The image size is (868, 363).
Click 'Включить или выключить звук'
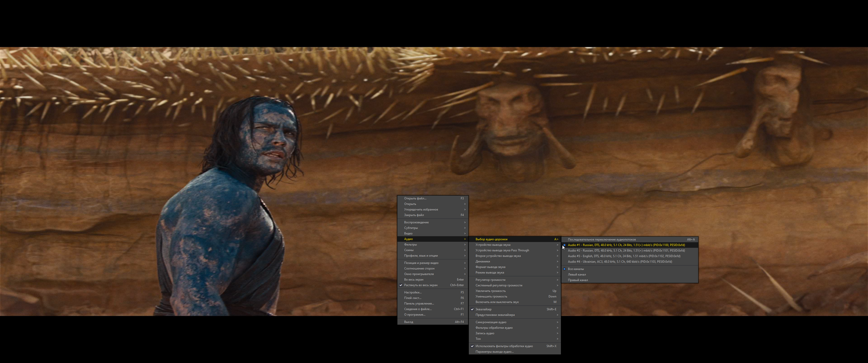[515, 302]
